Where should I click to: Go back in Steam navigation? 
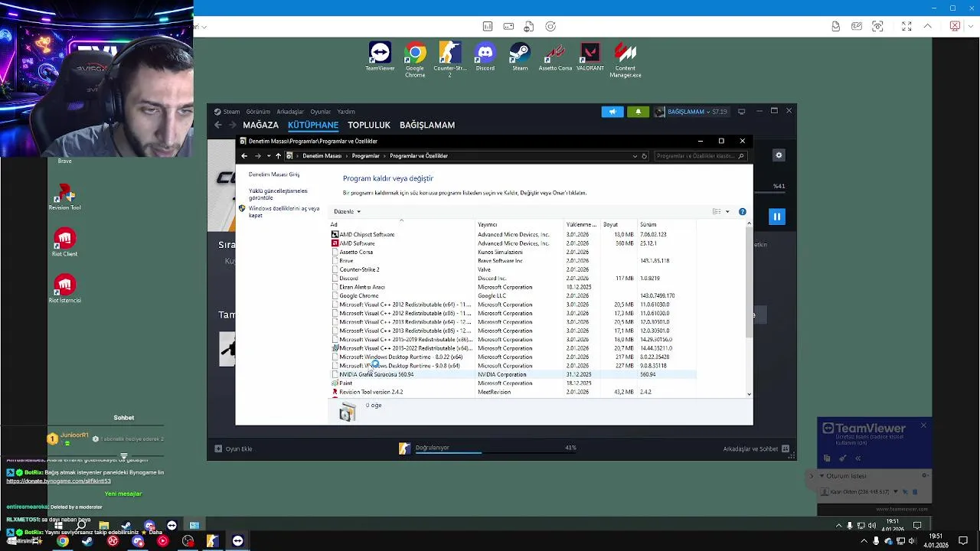(x=218, y=125)
